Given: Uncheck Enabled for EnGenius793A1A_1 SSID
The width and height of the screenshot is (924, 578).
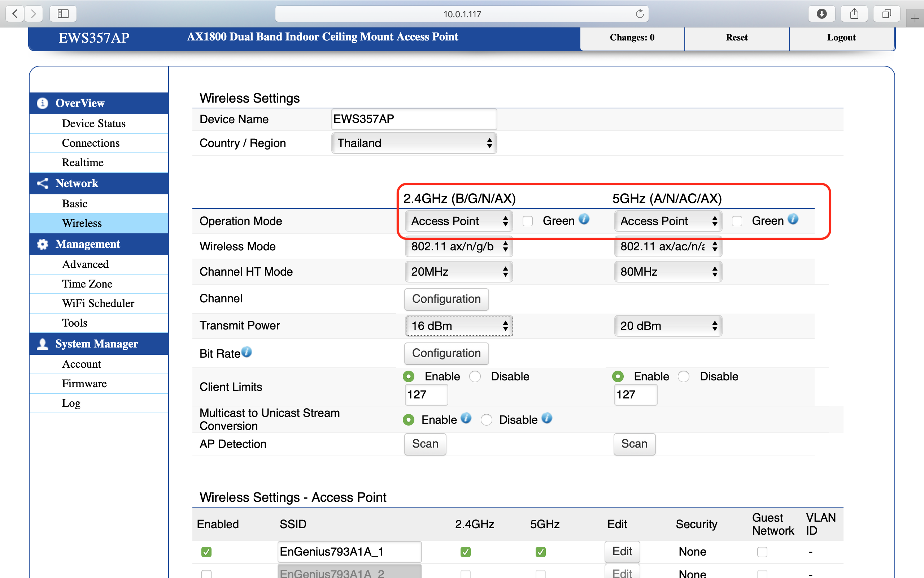Looking at the screenshot, I should click(x=206, y=552).
